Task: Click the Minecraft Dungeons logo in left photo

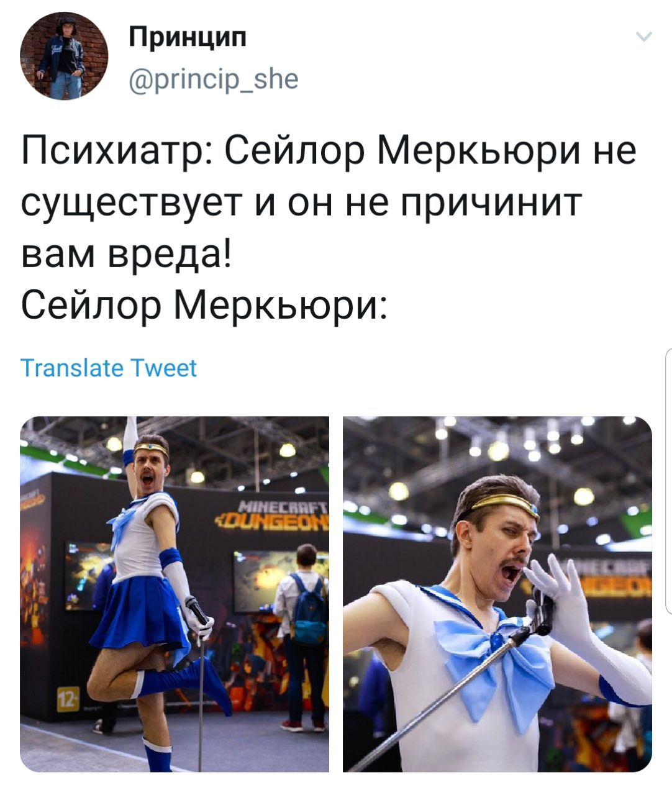Action: tap(272, 513)
